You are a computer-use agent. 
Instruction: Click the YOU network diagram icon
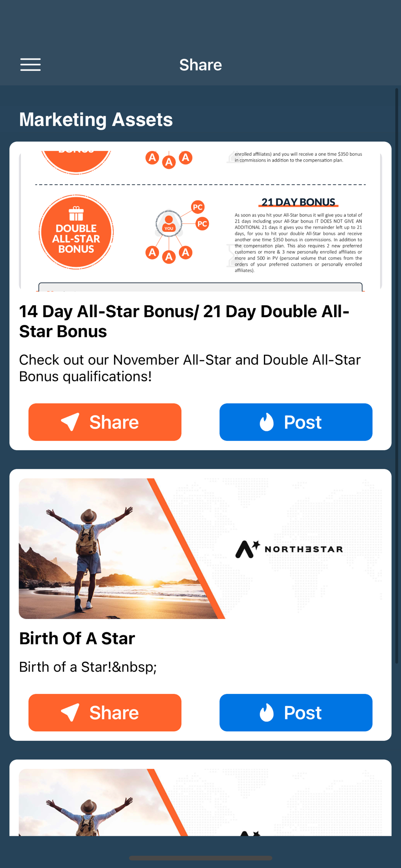[169, 224]
